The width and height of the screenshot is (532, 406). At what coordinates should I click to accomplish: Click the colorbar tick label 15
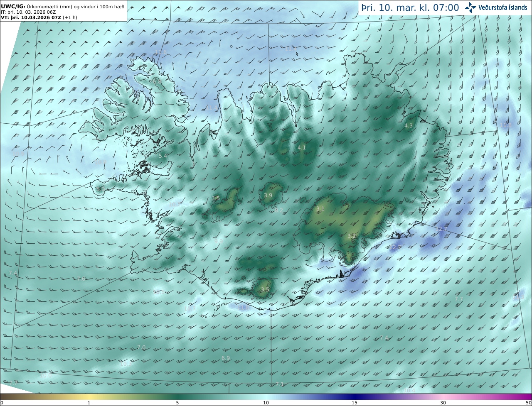(x=355, y=403)
